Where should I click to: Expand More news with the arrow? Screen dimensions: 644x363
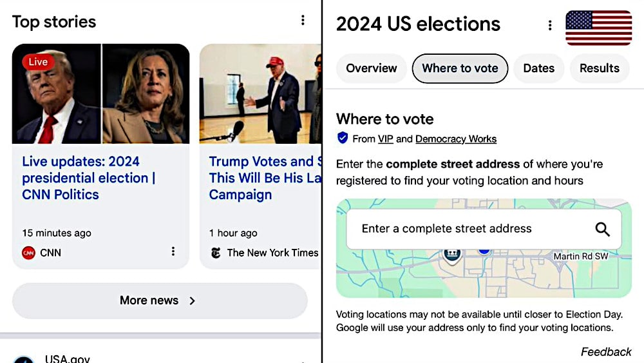pos(192,300)
